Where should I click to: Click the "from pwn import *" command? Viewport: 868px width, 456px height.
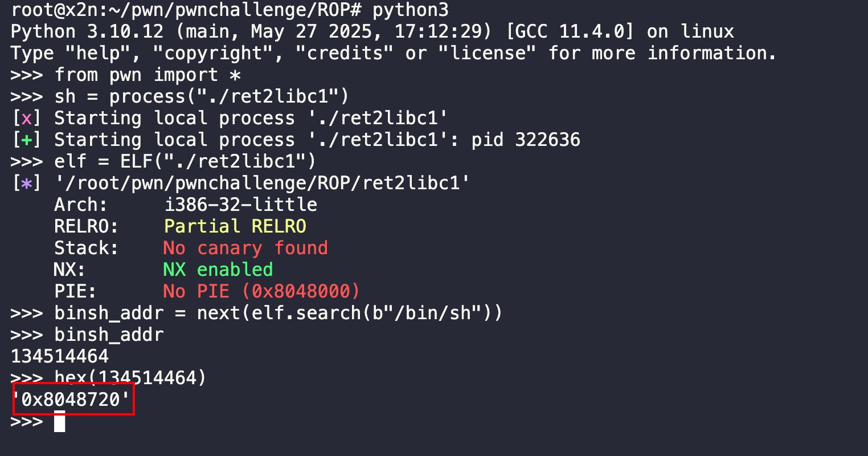point(148,75)
